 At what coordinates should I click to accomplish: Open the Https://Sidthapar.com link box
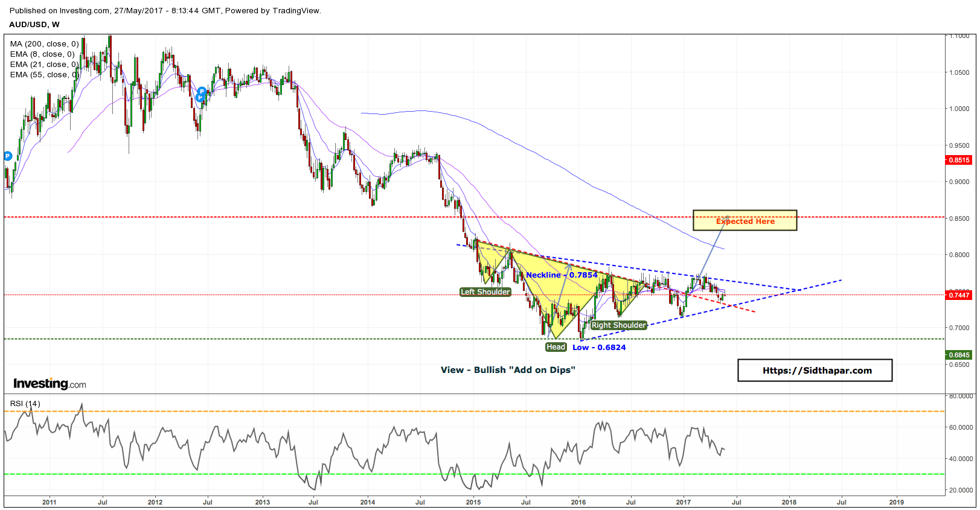(815, 371)
